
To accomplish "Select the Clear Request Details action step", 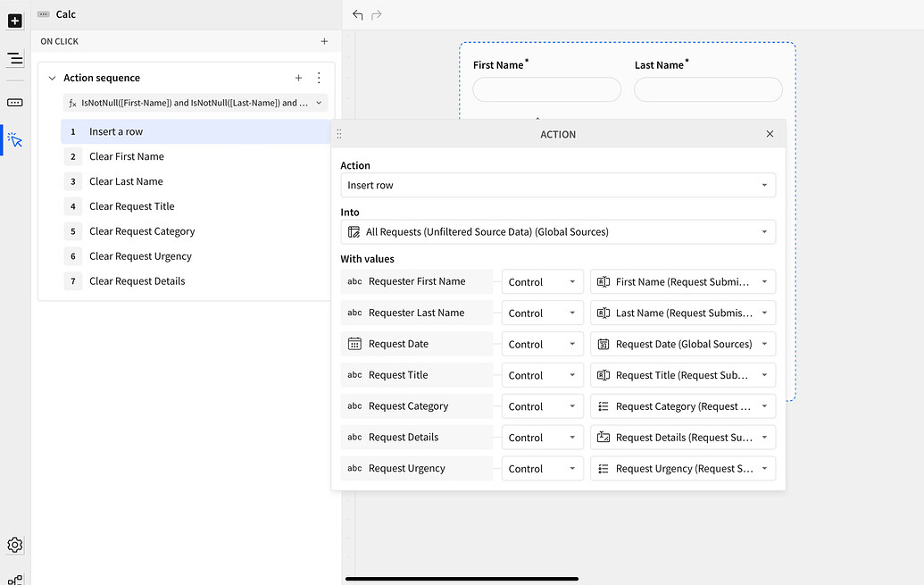I will point(137,280).
